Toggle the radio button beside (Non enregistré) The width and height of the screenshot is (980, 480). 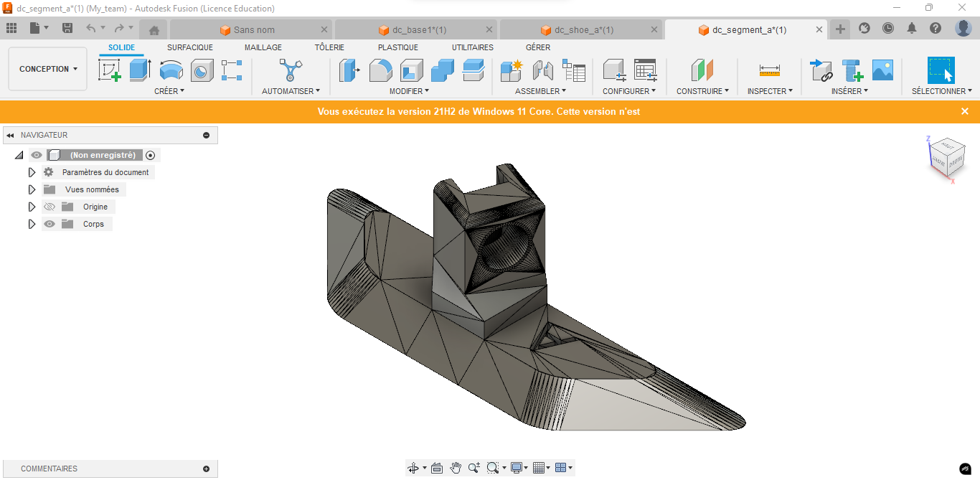150,155
